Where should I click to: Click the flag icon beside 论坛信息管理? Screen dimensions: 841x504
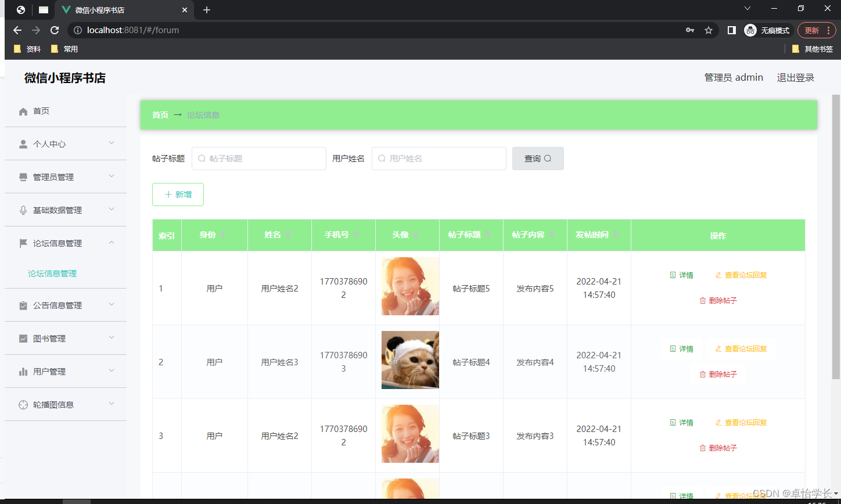[x=23, y=243]
